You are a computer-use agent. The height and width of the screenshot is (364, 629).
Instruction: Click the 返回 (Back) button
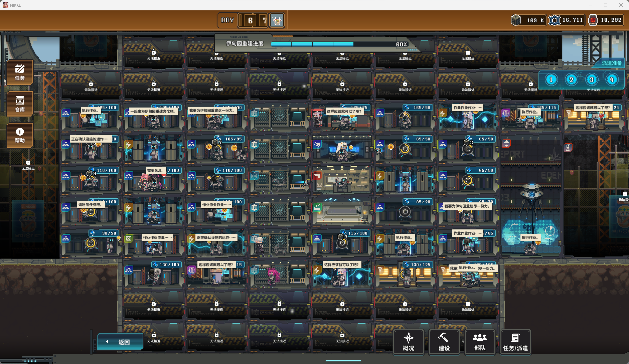pyautogui.click(x=120, y=342)
